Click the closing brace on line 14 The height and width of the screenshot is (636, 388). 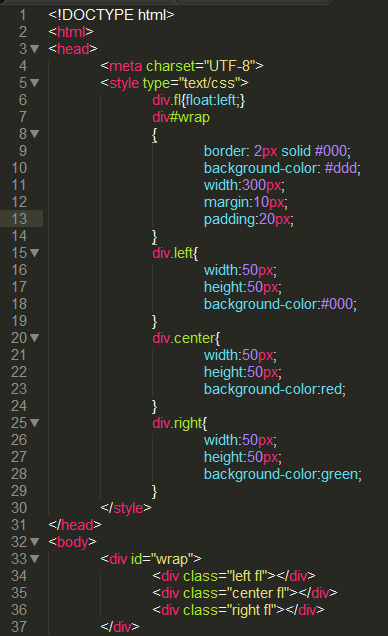(x=154, y=236)
